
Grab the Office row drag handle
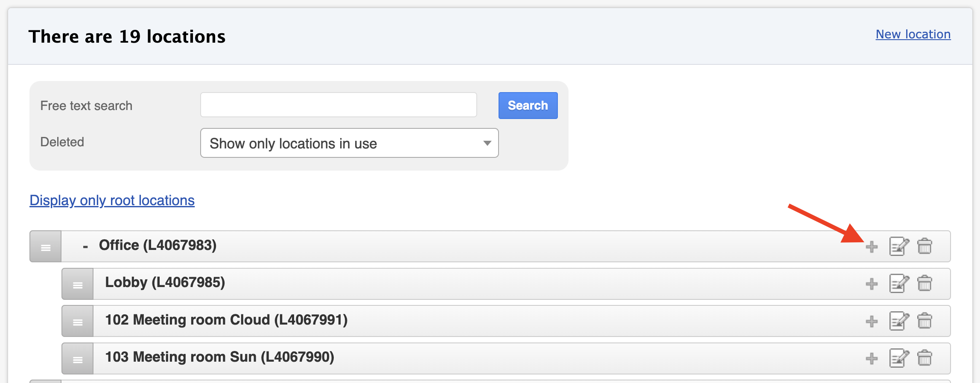[x=46, y=247]
